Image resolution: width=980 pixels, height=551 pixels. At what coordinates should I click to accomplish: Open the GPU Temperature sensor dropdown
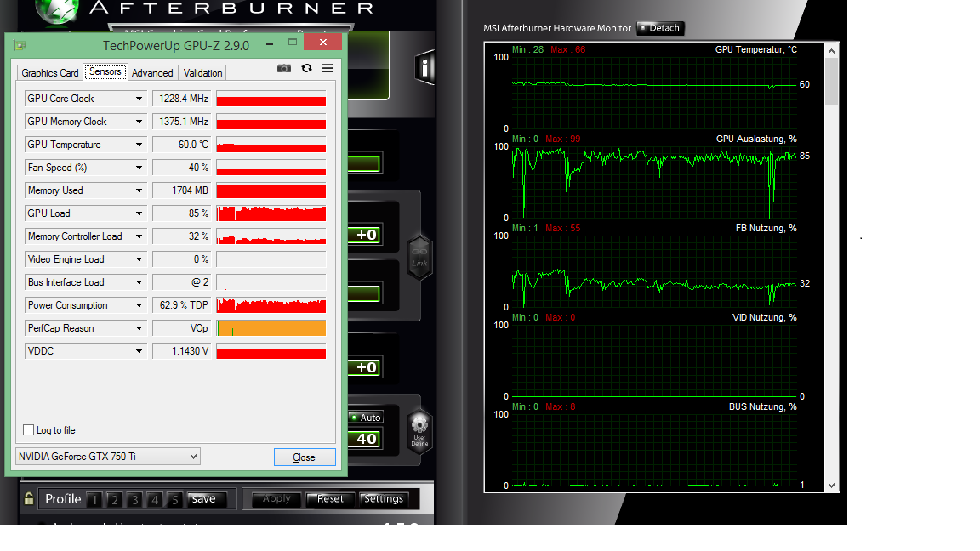(x=139, y=145)
